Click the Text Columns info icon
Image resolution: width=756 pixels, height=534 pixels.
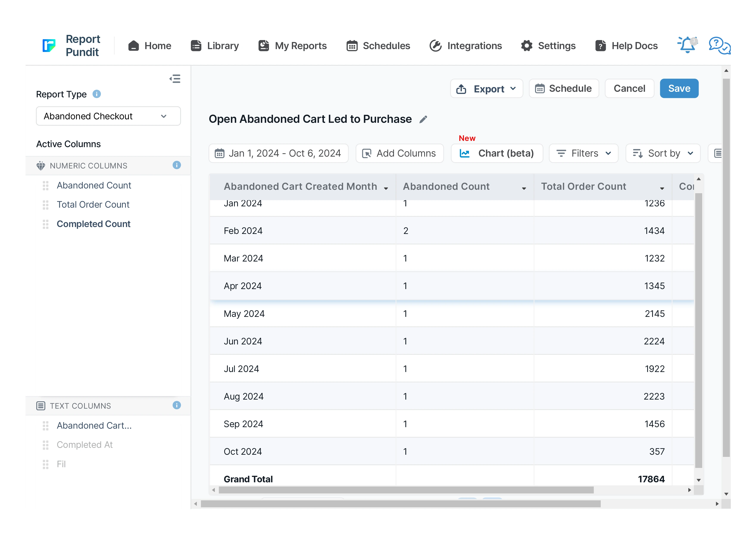[177, 405]
